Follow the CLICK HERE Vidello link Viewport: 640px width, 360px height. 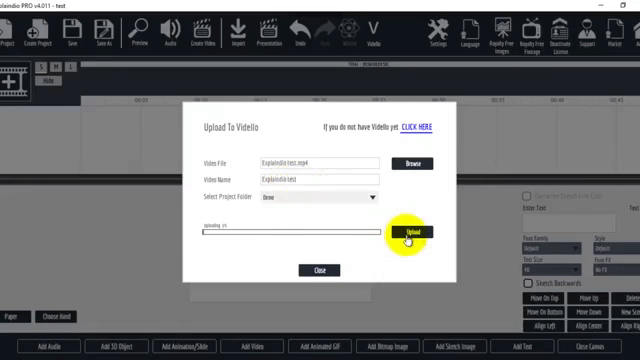tap(416, 127)
